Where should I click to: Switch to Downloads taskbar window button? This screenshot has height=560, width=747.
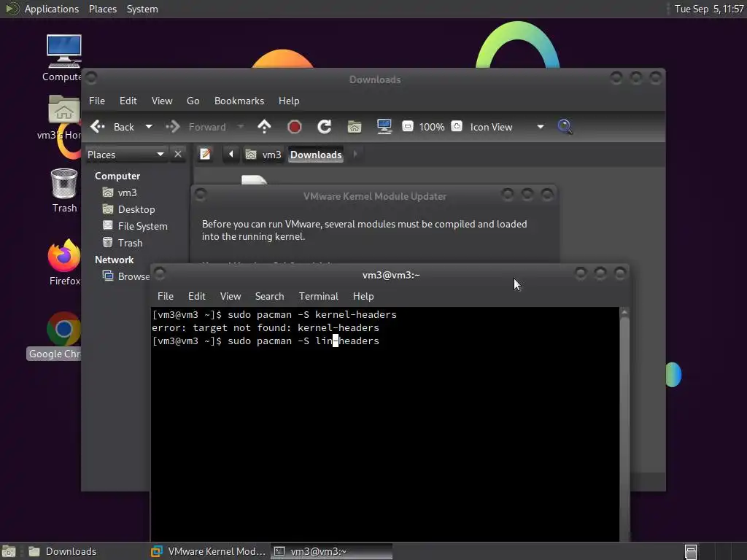[x=85, y=551]
